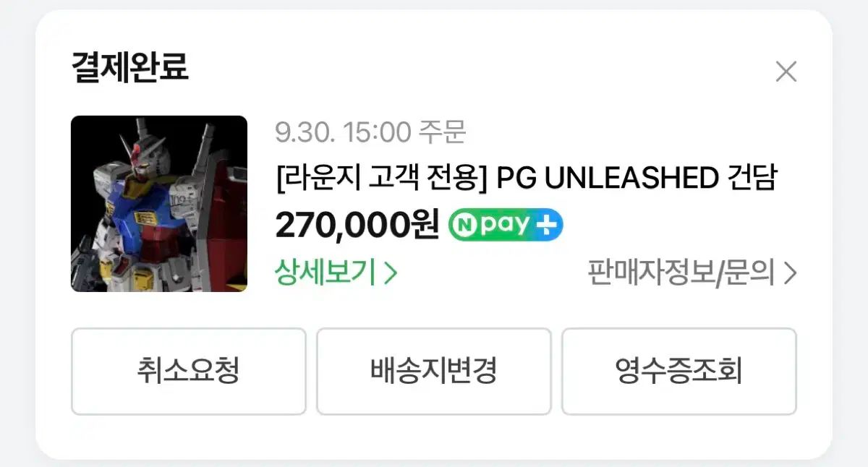
Task: Click the 9.30. 15:00 주문 order date
Action: (x=370, y=132)
